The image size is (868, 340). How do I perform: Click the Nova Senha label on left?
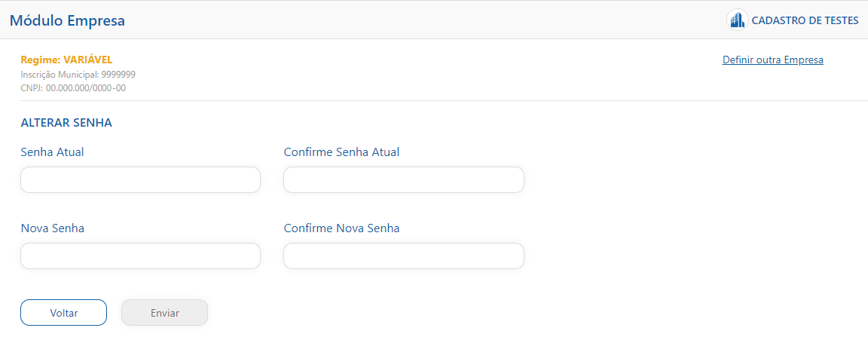tap(53, 228)
